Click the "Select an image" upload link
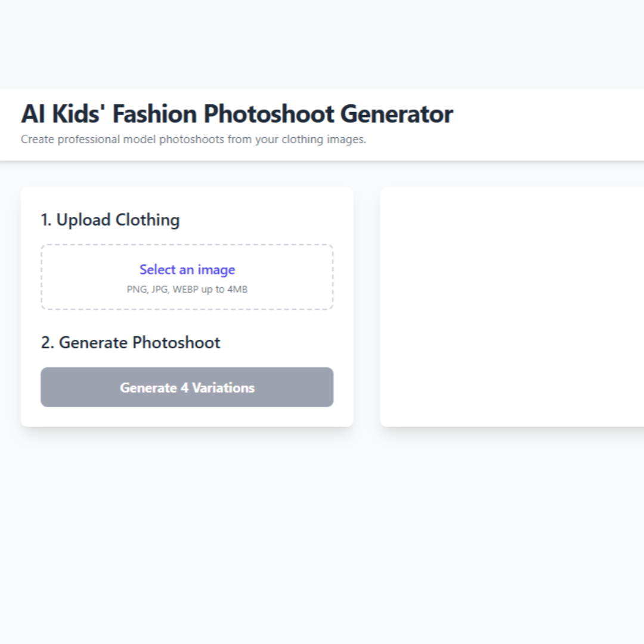Viewport: 644px width, 644px height. [x=187, y=270]
